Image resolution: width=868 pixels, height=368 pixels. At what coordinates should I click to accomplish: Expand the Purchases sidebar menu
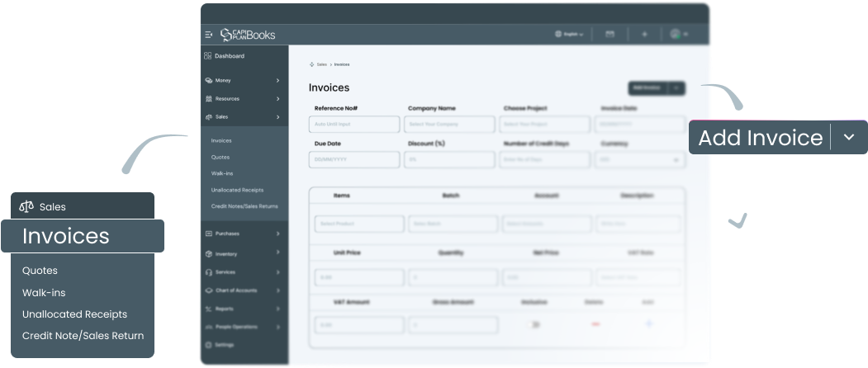244,234
